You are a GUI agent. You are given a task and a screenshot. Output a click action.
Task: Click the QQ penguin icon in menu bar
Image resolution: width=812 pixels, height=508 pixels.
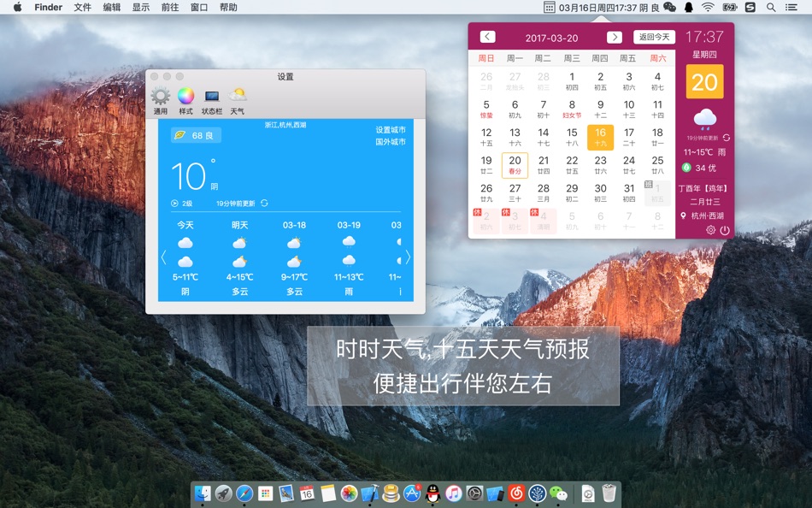tap(689, 7)
